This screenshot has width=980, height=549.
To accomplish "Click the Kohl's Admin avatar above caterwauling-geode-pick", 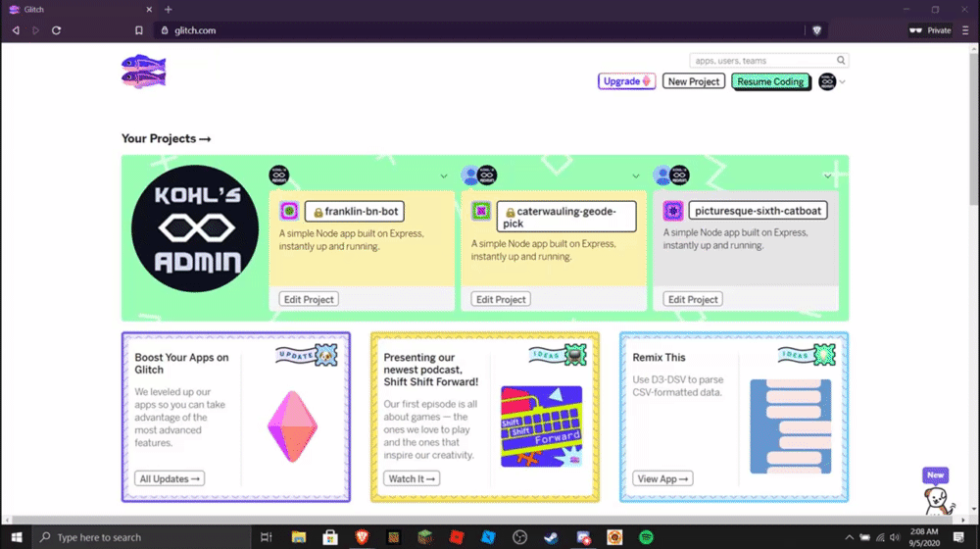I will pos(487,175).
